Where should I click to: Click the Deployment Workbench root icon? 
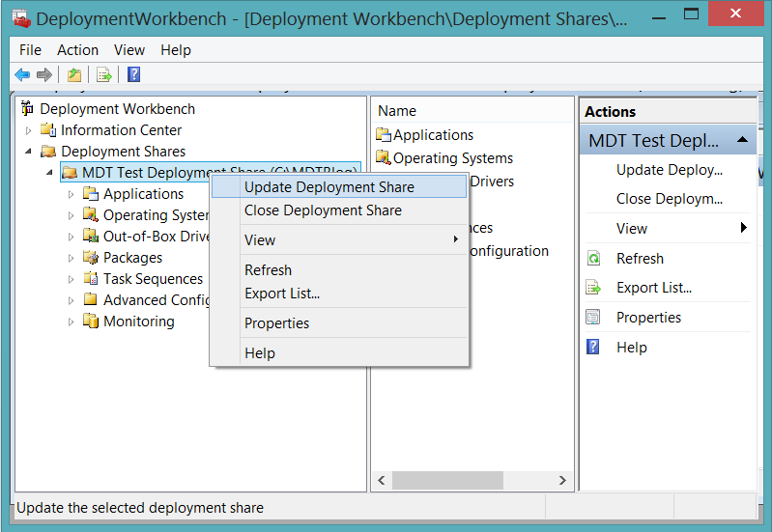(x=28, y=108)
